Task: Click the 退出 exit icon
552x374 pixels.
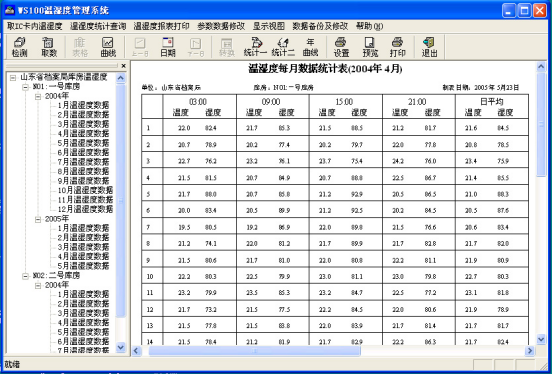Action: click(x=429, y=47)
